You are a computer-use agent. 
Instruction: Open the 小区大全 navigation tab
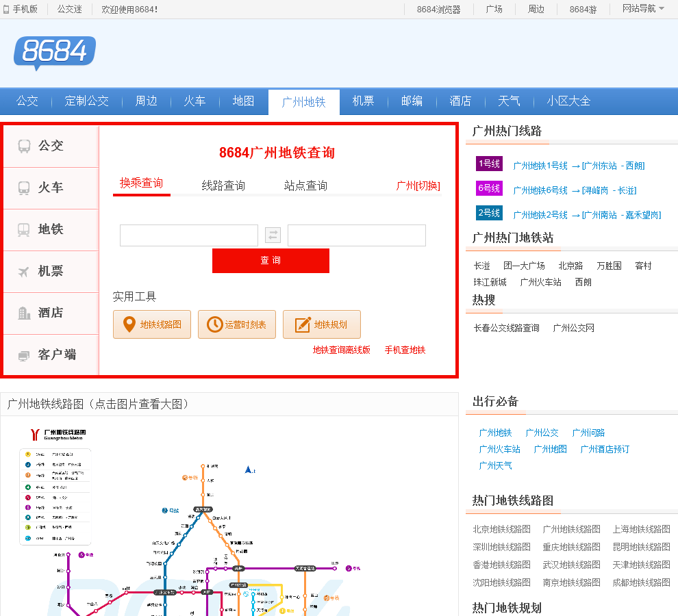pyautogui.click(x=568, y=101)
